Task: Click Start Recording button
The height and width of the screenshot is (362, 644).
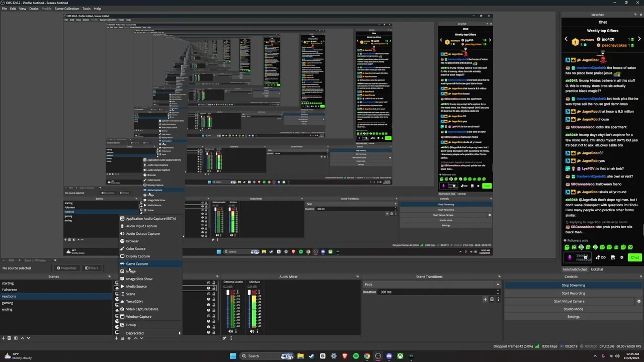Action: coord(573,293)
